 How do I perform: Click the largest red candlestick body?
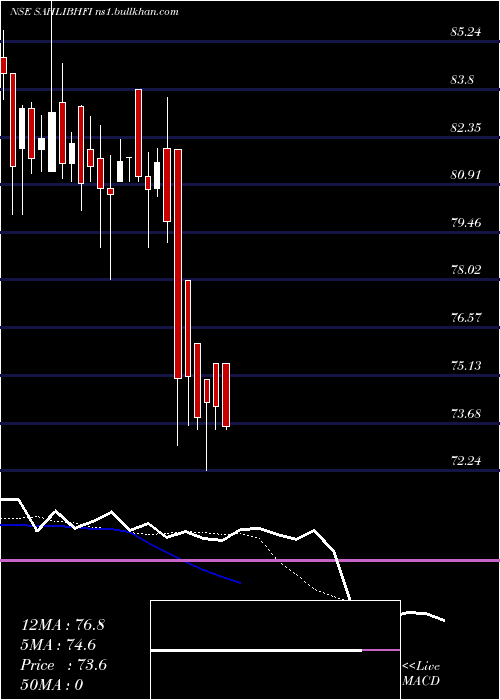point(178,264)
